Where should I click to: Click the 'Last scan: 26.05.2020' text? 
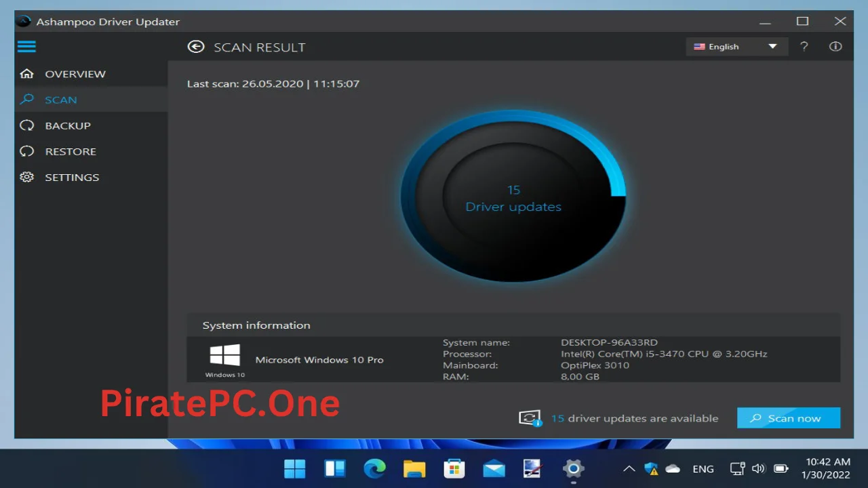click(x=273, y=84)
